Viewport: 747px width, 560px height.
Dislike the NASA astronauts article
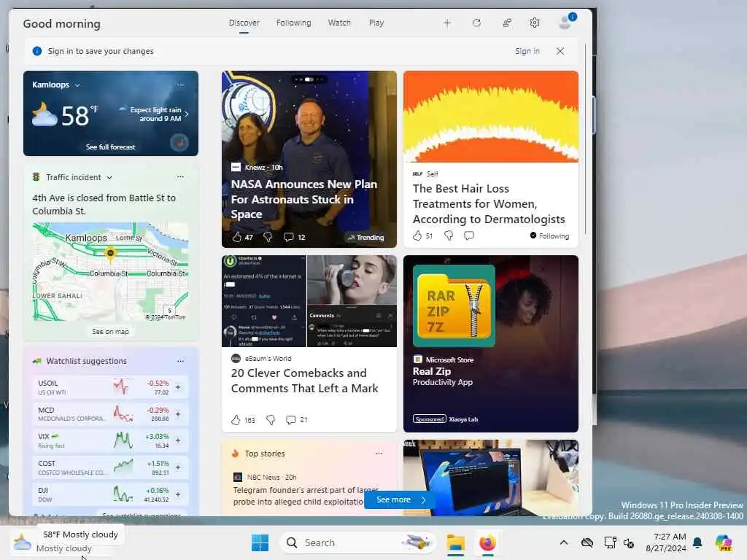click(x=268, y=237)
